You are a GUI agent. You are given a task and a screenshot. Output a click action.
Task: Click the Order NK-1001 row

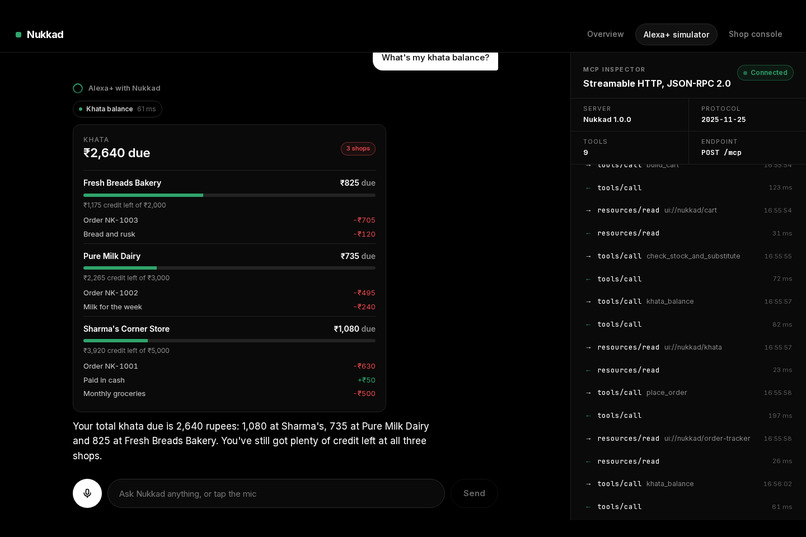[229, 366]
